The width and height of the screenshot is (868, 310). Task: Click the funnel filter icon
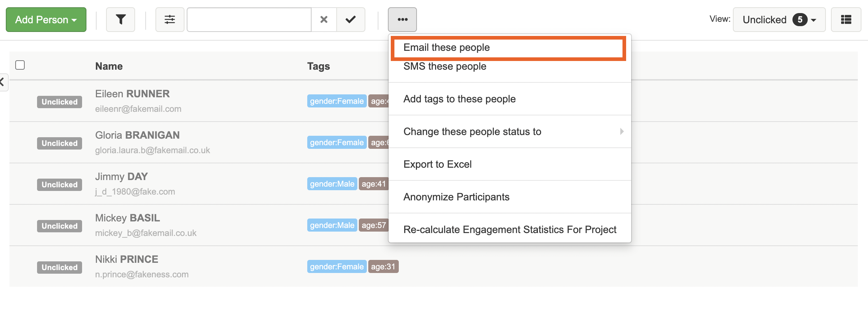tap(121, 20)
